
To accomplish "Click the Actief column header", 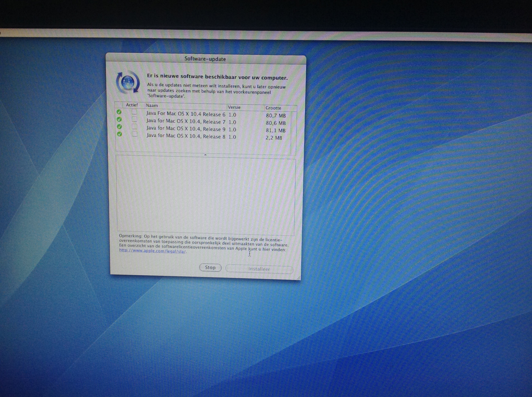I will point(132,105).
